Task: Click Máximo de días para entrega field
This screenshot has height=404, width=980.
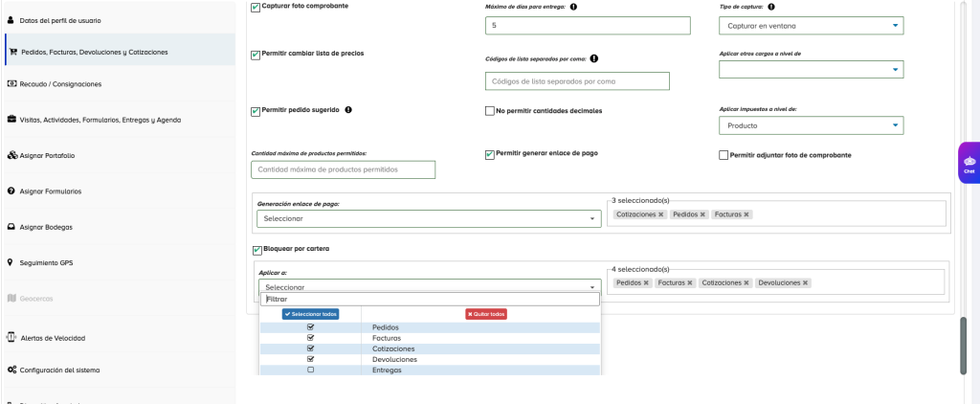Action: click(588, 26)
